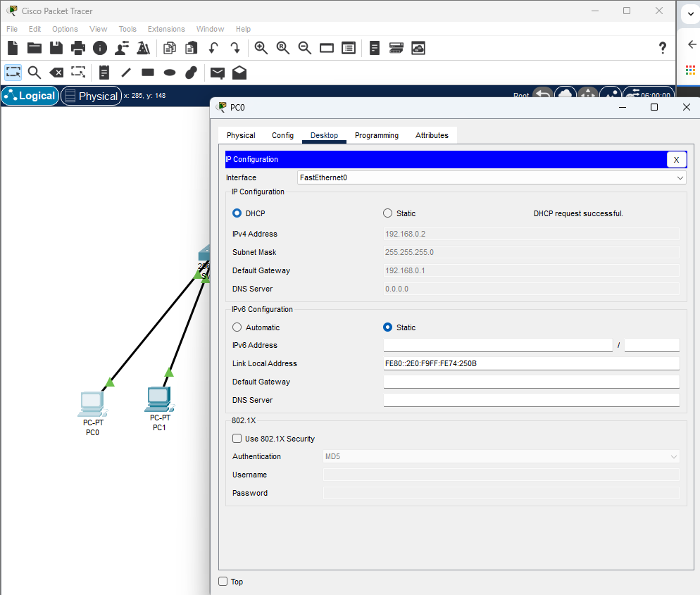Copy selection with the toolbar copy icon
Image resolution: width=700 pixels, height=595 pixels.
click(170, 48)
